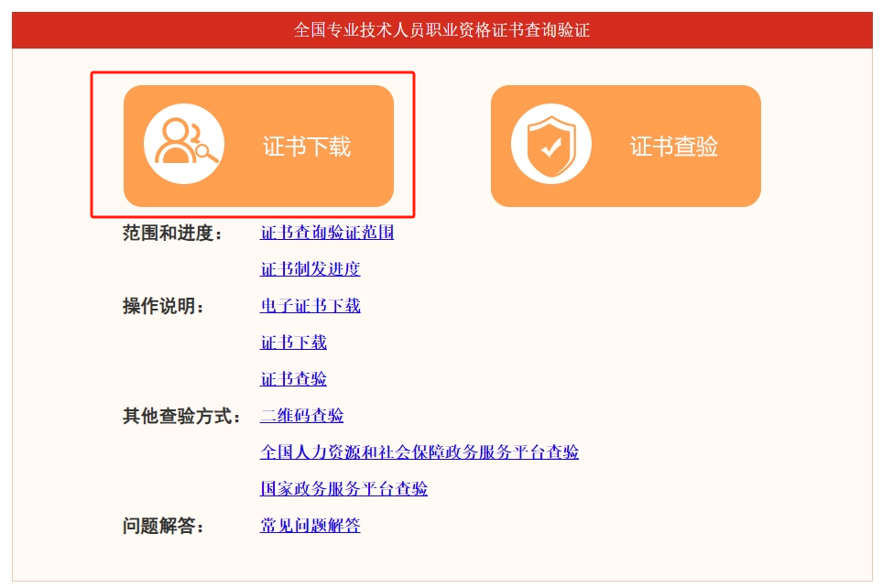Click the 证书查验 text on orange button
882x588 pixels.
coord(674,147)
